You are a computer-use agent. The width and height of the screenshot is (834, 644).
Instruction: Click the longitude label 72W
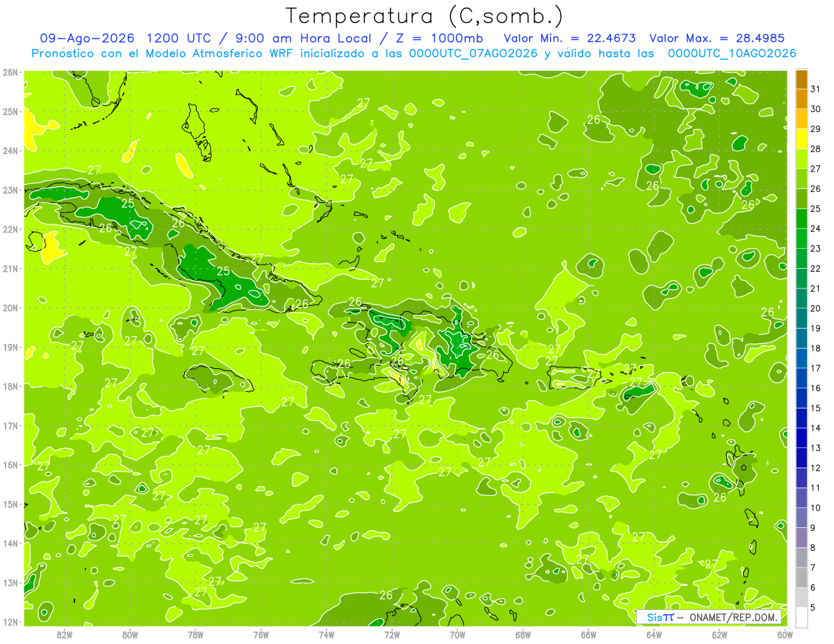click(392, 634)
